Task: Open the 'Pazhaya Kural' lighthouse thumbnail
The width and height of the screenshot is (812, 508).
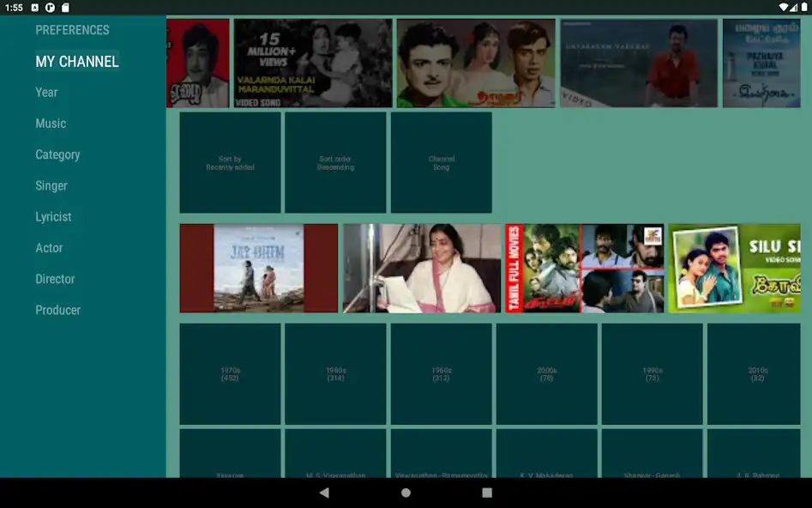Action: pyautogui.click(x=761, y=63)
